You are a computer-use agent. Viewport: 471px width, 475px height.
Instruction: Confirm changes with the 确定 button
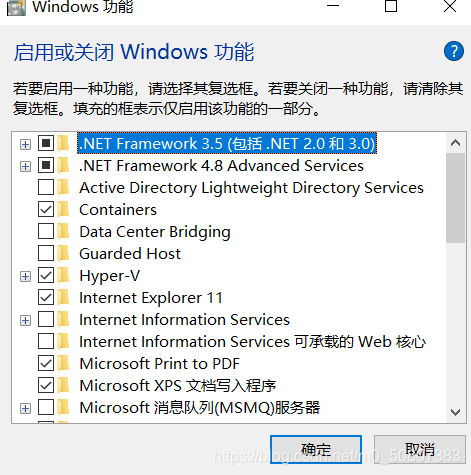pyautogui.click(x=316, y=449)
